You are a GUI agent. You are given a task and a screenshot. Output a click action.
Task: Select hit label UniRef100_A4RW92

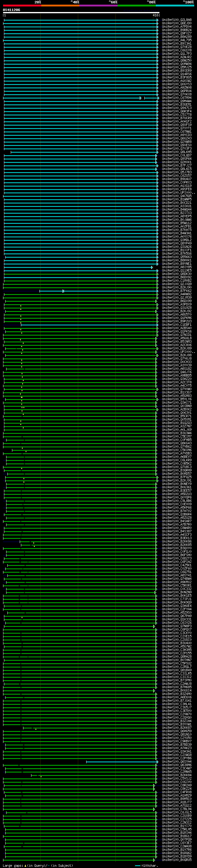tap(176, 294)
